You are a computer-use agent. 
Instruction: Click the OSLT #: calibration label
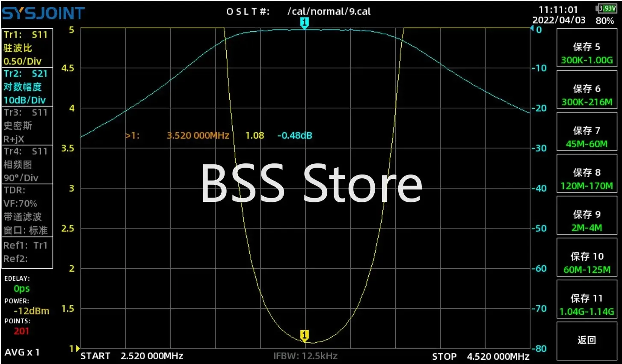248,12
